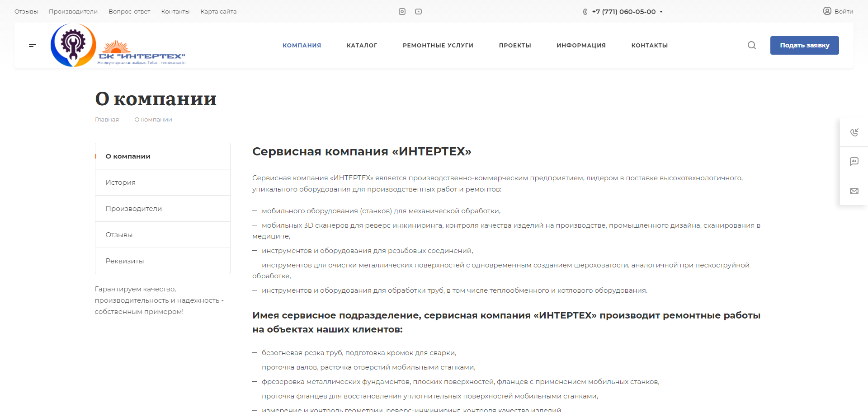Click the СК ИНТЕРТЕХ logo

(118, 46)
